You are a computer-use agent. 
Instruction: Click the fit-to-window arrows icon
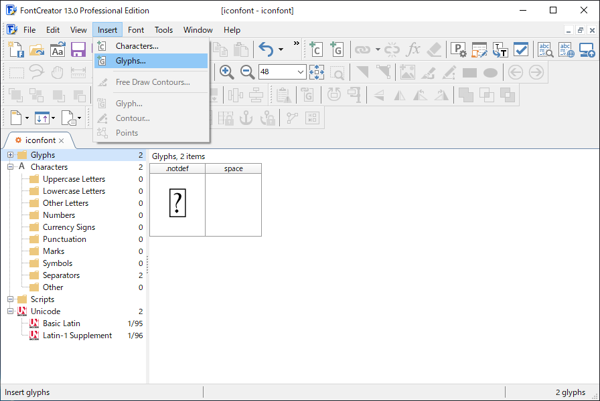pos(316,72)
